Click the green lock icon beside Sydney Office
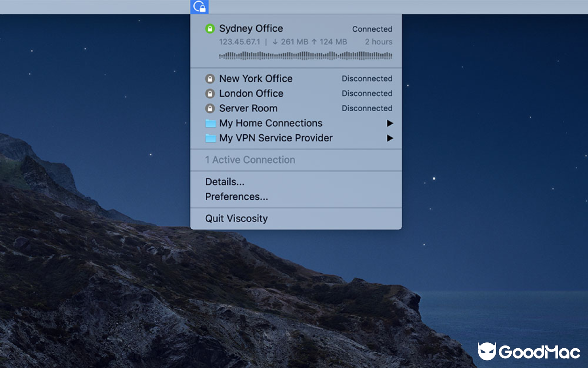The width and height of the screenshot is (588, 368). [x=210, y=29]
